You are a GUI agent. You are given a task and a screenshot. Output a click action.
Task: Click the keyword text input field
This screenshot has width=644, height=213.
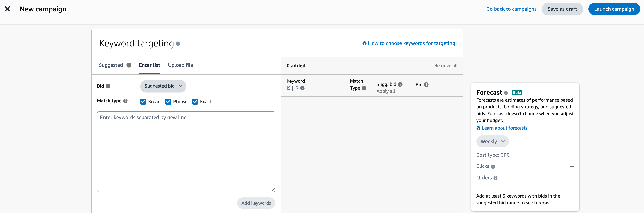coord(186,151)
